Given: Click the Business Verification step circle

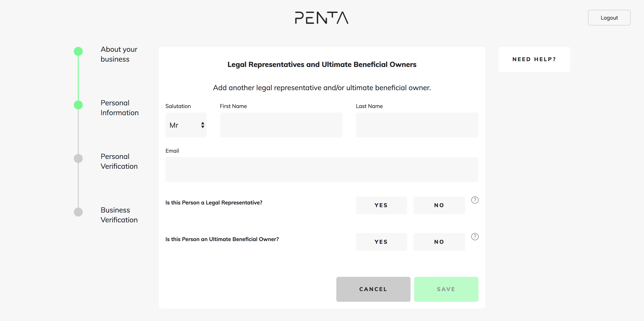Looking at the screenshot, I should 78,212.
